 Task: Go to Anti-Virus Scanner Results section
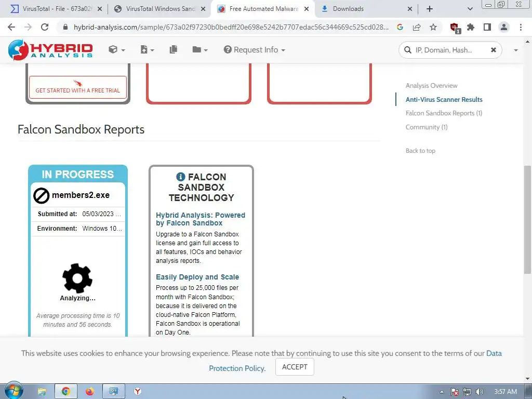click(444, 99)
